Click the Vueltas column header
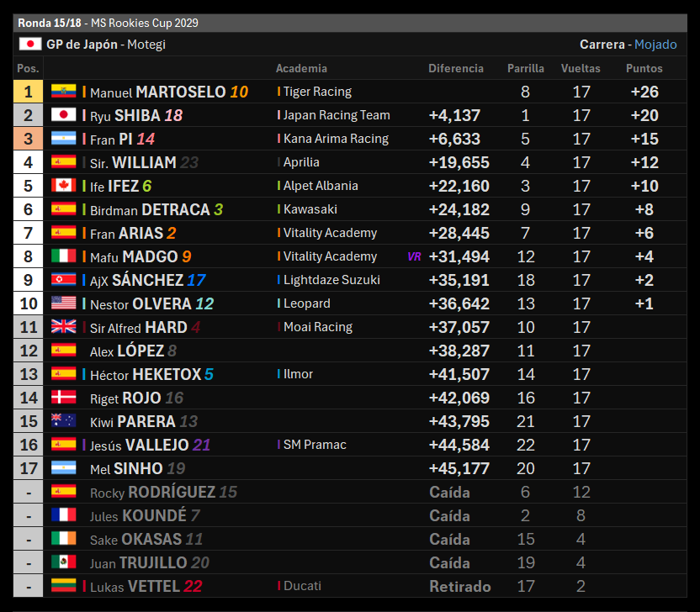Screen dimensions: 700x612 click(581, 68)
